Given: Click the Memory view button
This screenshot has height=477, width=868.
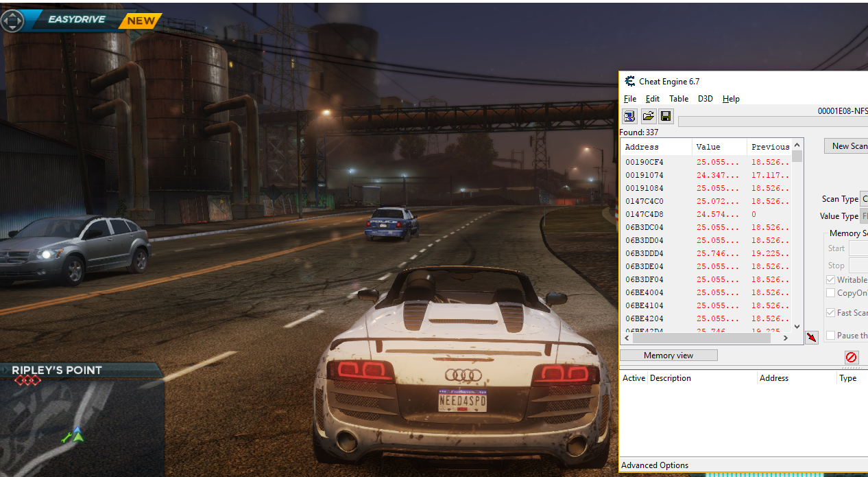Looking at the screenshot, I should [668, 356].
